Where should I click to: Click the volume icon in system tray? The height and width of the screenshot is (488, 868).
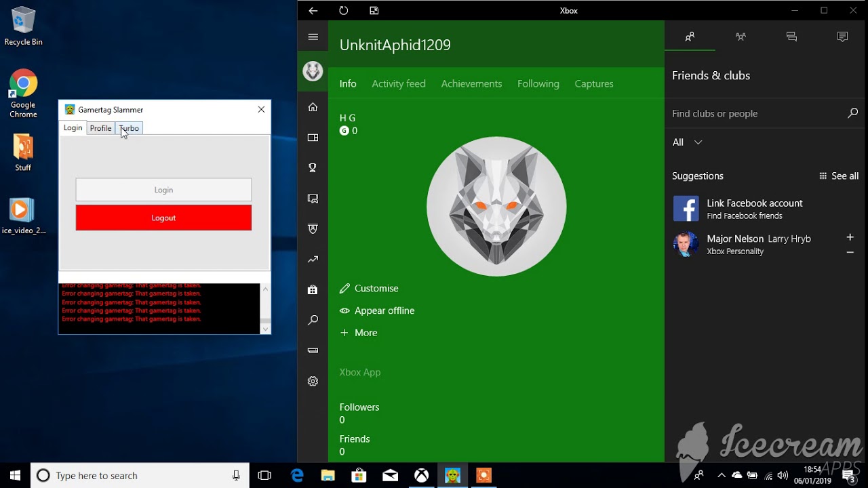783,475
